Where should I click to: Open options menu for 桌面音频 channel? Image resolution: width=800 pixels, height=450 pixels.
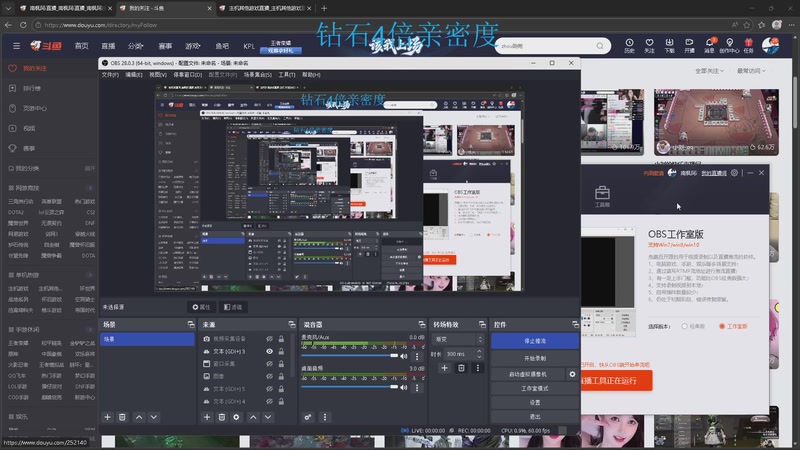click(417, 387)
